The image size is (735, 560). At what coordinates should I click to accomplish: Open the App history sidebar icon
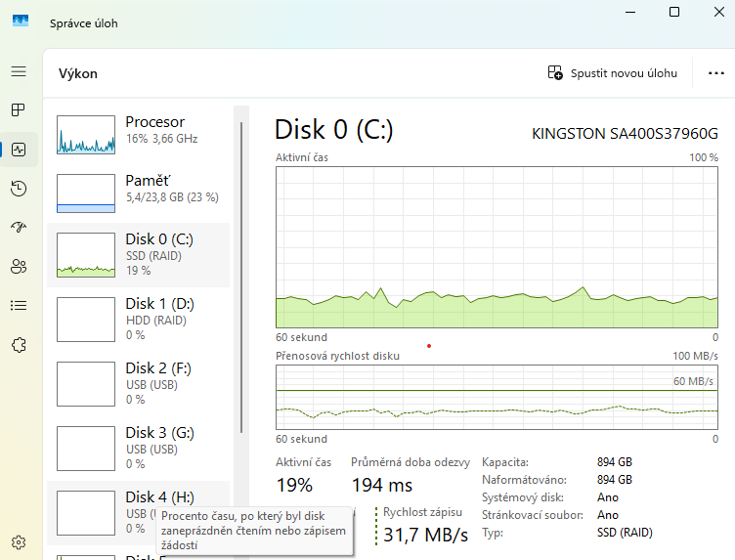(19, 189)
